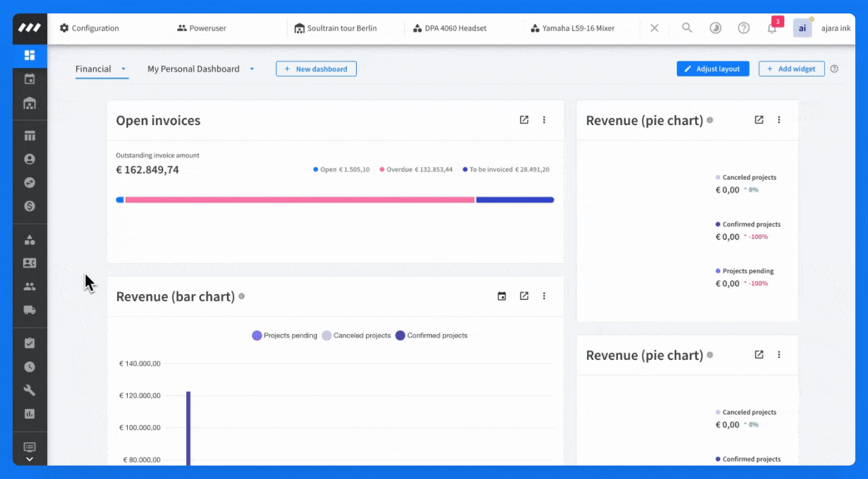Viewport: 868px width, 479px height.
Task: Click dark blue To be invoiced bar segment
Action: click(x=515, y=200)
